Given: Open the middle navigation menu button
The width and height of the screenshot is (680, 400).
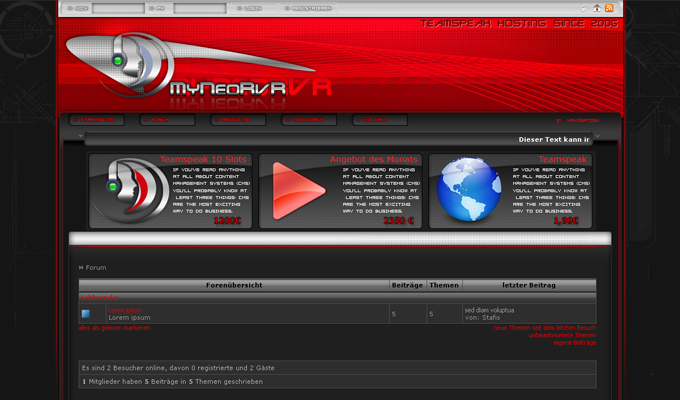Looking at the screenshot, I should point(238,120).
